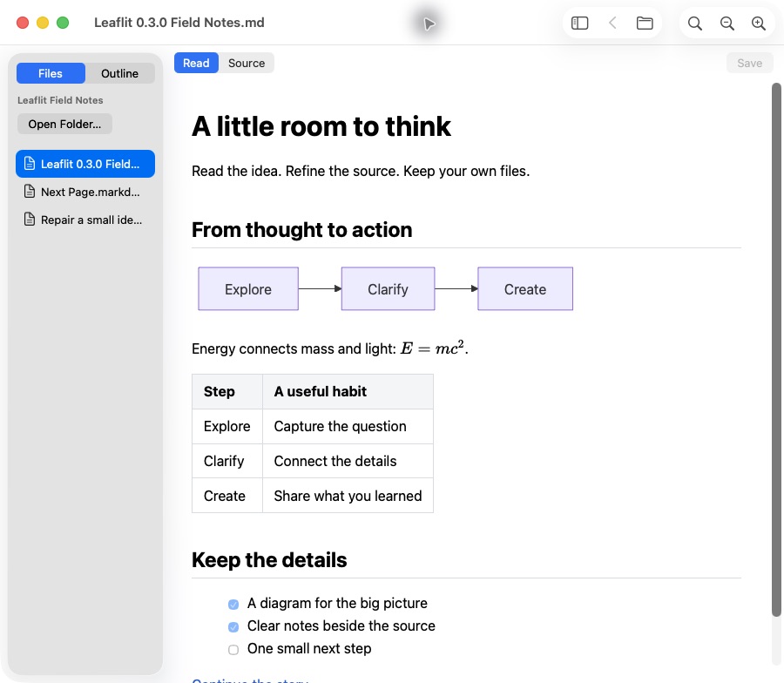784x683 pixels.
Task: Click the 'A useful habit' header cell
Action: click(348, 391)
